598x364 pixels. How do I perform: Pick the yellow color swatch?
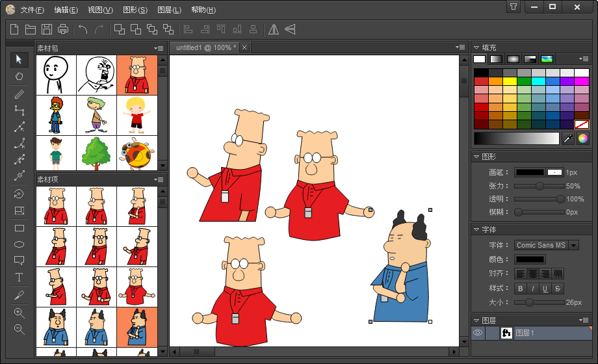pos(510,81)
